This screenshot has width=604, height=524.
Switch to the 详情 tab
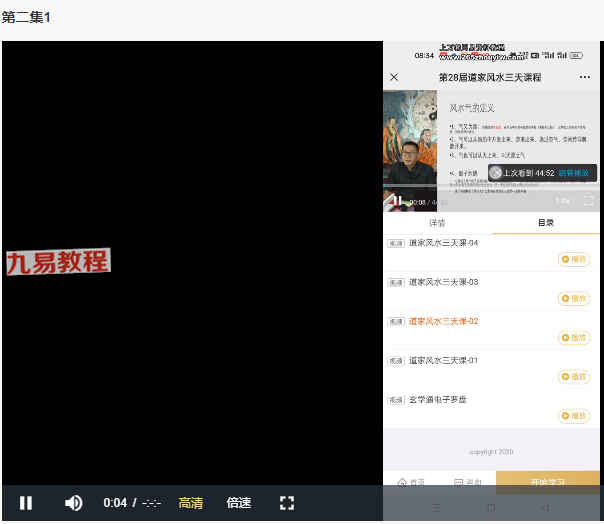[437, 223]
